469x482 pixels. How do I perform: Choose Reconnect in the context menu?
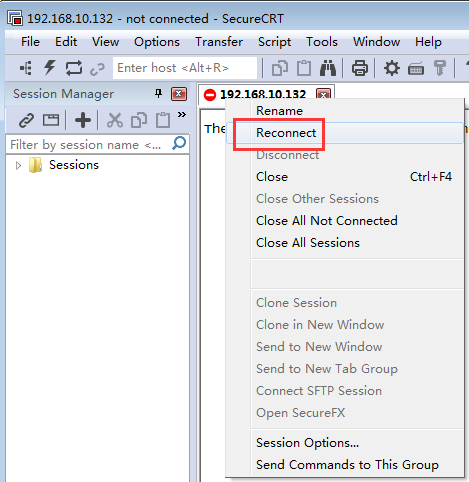(x=345, y=133)
